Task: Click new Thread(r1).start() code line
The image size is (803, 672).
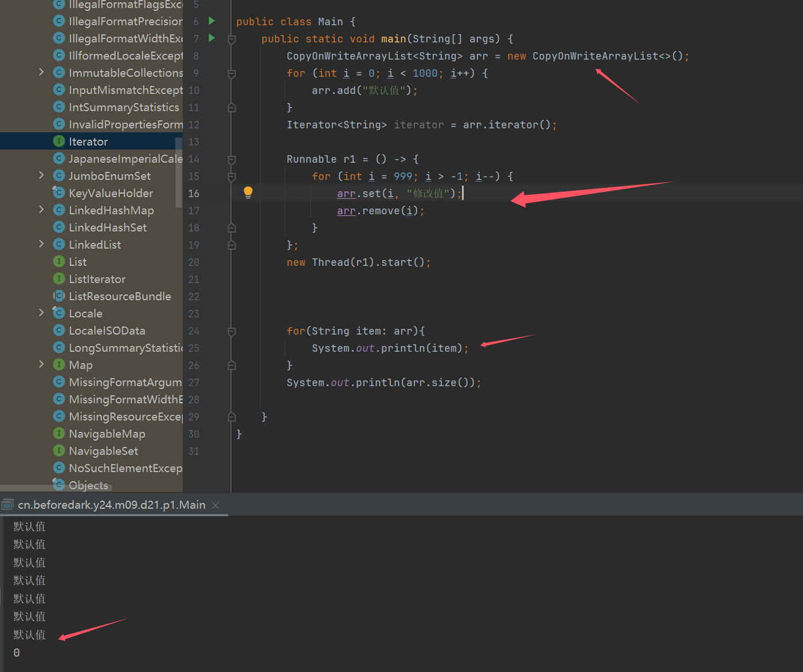Action: click(359, 262)
